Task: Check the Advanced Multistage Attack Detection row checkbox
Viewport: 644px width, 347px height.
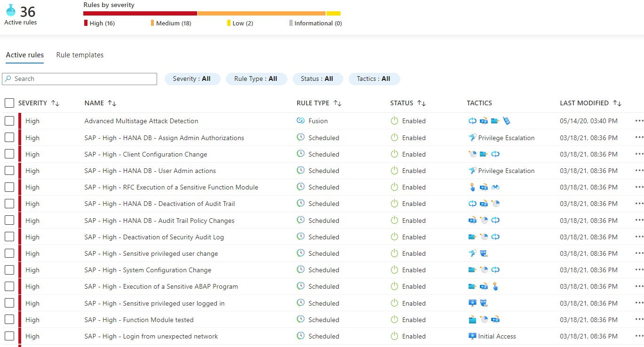Action: click(x=9, y=121)
